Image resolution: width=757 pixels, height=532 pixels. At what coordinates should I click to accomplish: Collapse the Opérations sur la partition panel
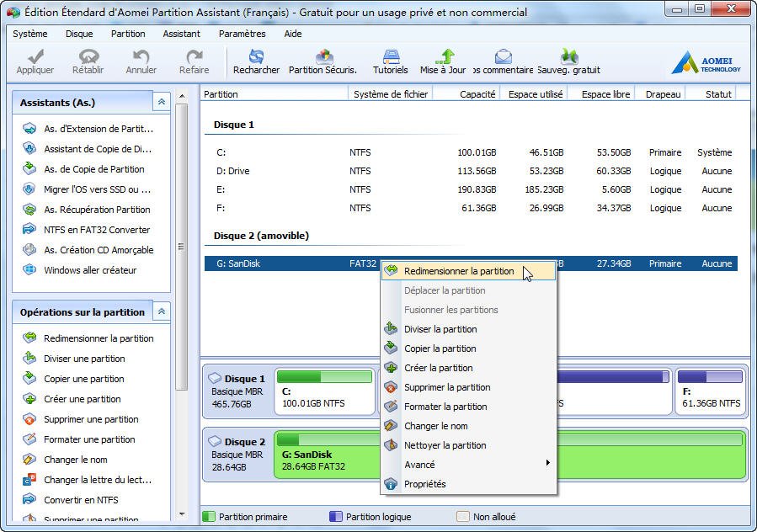[161, 312]
